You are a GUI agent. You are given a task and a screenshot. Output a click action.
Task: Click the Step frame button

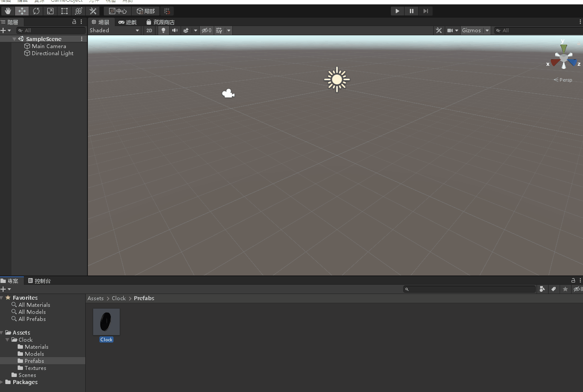coord(425,11)
